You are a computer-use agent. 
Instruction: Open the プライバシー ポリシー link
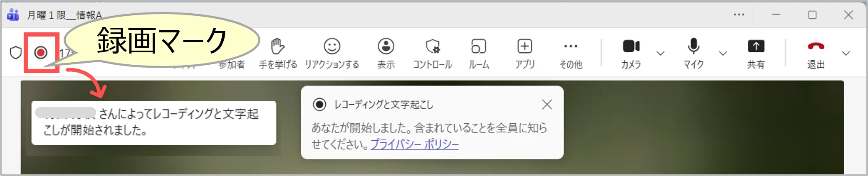415,144
